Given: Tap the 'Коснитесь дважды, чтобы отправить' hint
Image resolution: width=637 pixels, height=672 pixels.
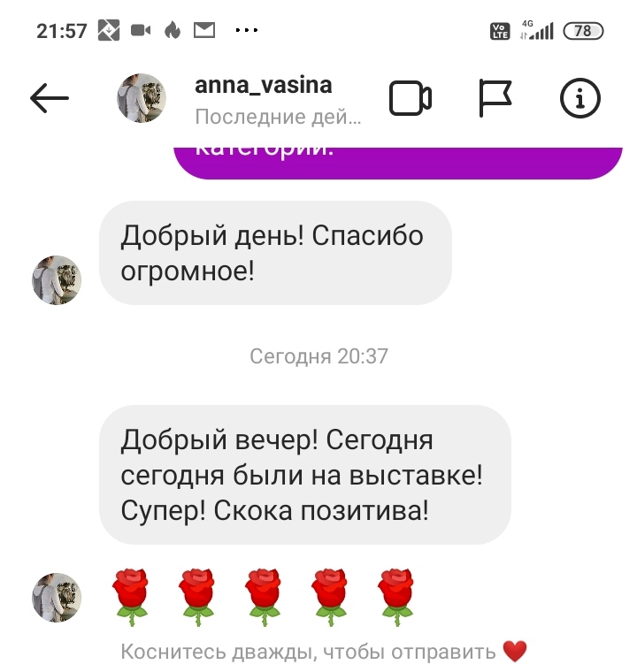Looking at the screenshot, I should coord(308,652).
